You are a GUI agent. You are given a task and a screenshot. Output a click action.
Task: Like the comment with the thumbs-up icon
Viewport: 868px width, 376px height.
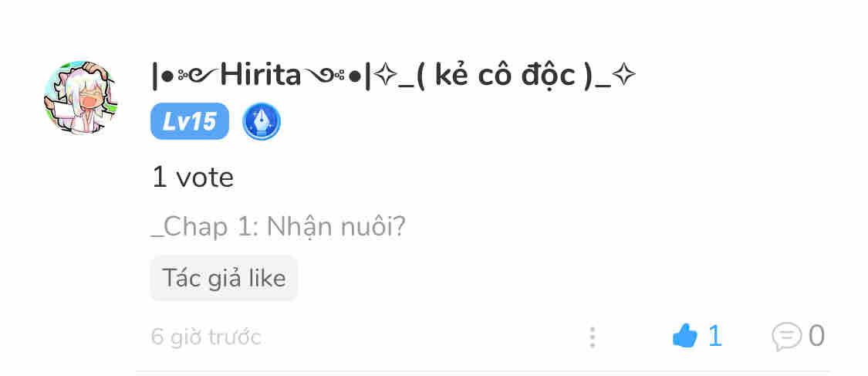[x=685, y=336]
